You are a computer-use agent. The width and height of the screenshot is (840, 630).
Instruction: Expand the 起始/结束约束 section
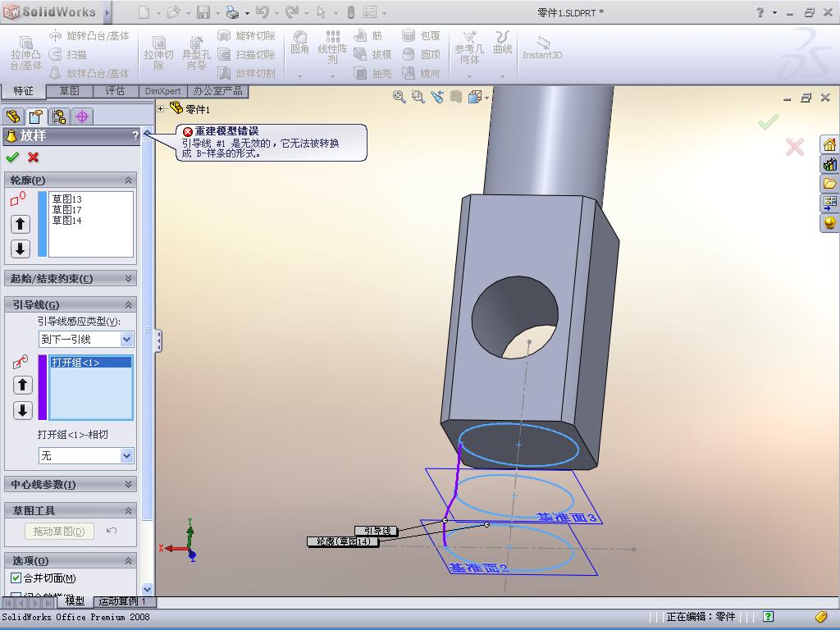tap(128, 279)
